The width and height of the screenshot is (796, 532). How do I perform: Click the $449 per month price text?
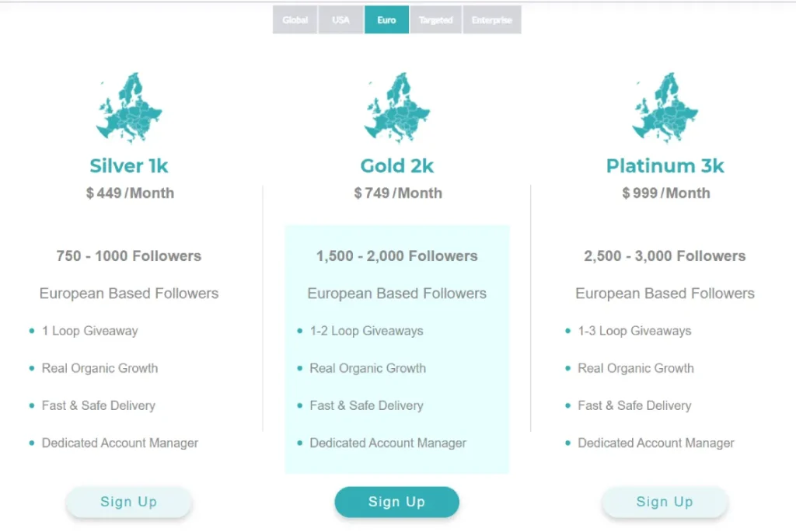click(128, 193)
